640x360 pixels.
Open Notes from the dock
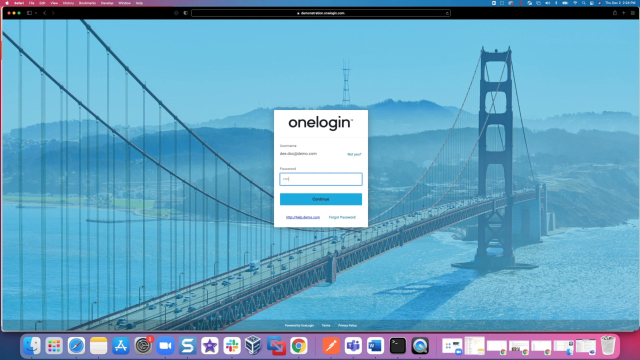click(98, 346)
